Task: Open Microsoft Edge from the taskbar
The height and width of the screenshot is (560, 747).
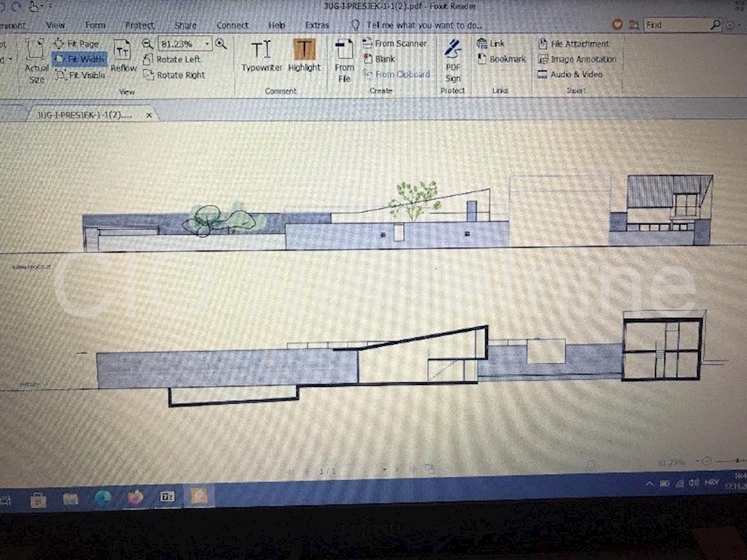Action: 103,498
